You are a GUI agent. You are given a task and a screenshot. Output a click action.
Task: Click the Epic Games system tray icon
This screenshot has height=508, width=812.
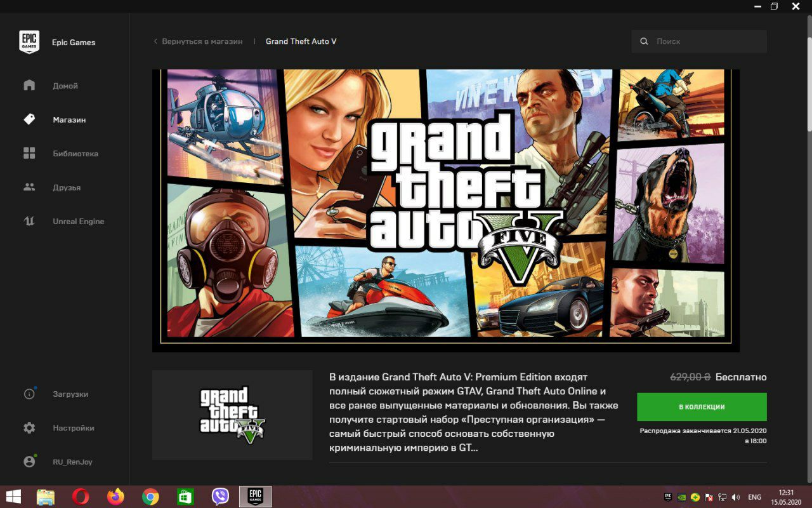tap(668, 497)
